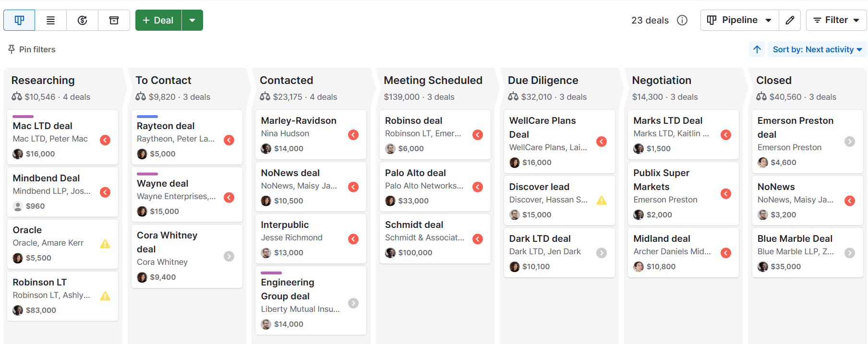This screenshot has width=868, height=344.
Task: Open the green Deal dropdown arrow
Action: click(x=193, y=20)
